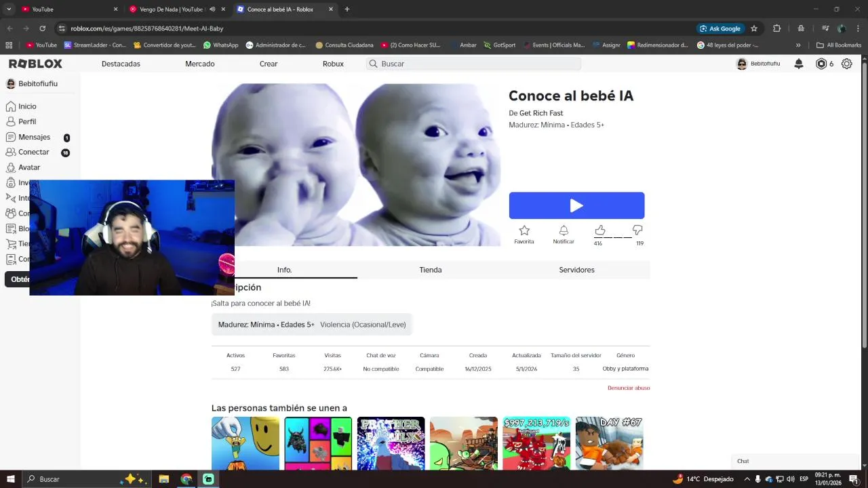Open File Explorer in taskbar

click(x=163, y=479)
